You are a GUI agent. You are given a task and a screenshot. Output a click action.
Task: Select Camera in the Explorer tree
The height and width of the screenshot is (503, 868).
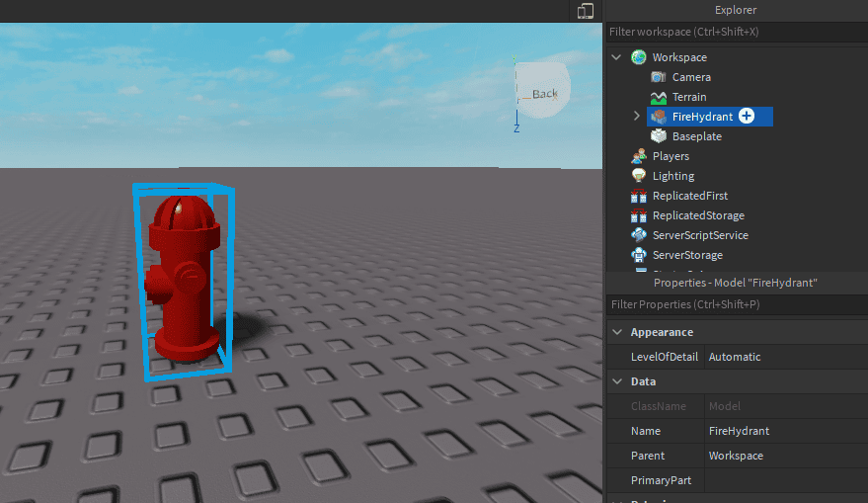[x=691, y=77]
